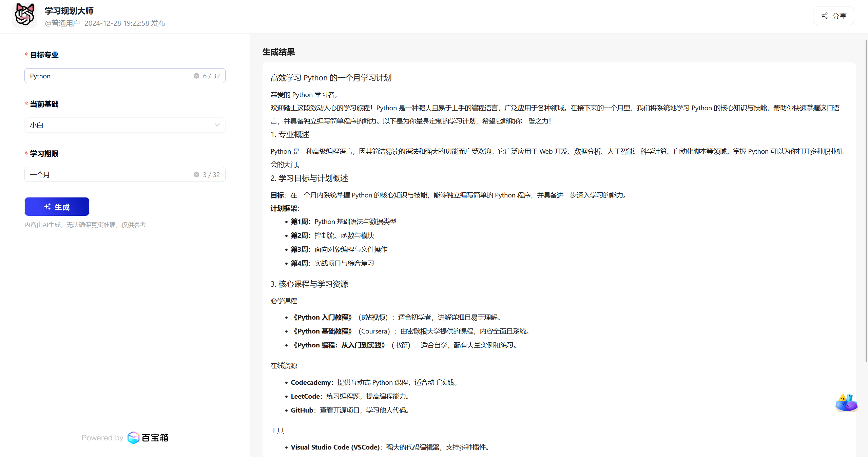The height and width of the screenshot is (457, 868).
Task: Click the Codecademy resource entry
Action: 310,382
